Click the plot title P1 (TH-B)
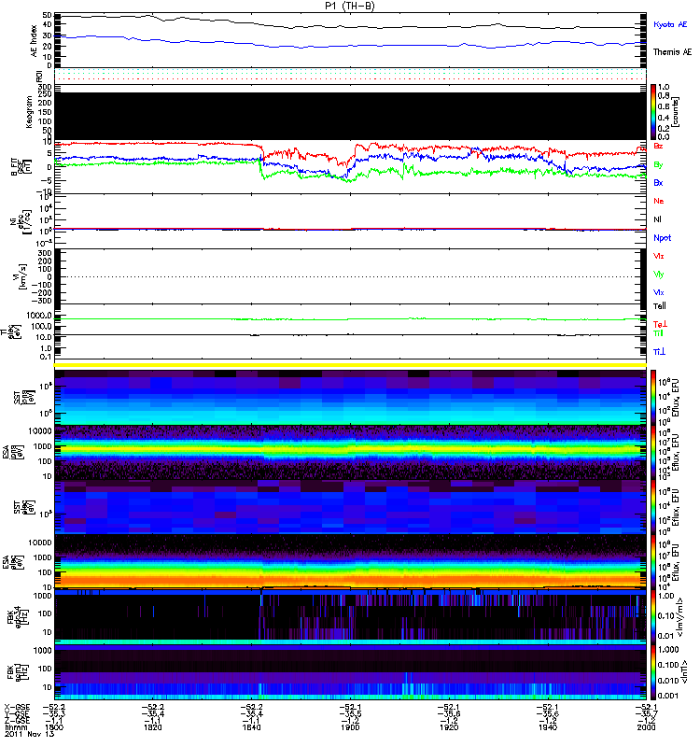Screen dimensions: 700x747 click(349, 6)
